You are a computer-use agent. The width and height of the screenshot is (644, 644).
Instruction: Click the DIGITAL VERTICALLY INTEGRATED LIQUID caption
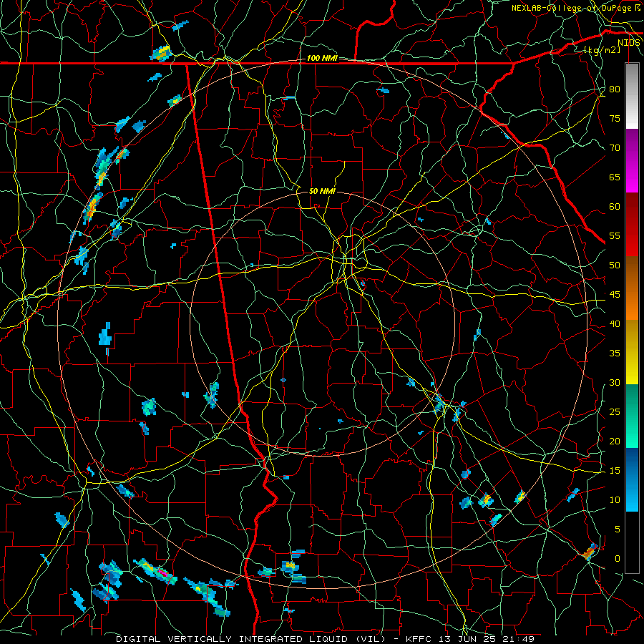pyautogui.click(x=232, y=639)
